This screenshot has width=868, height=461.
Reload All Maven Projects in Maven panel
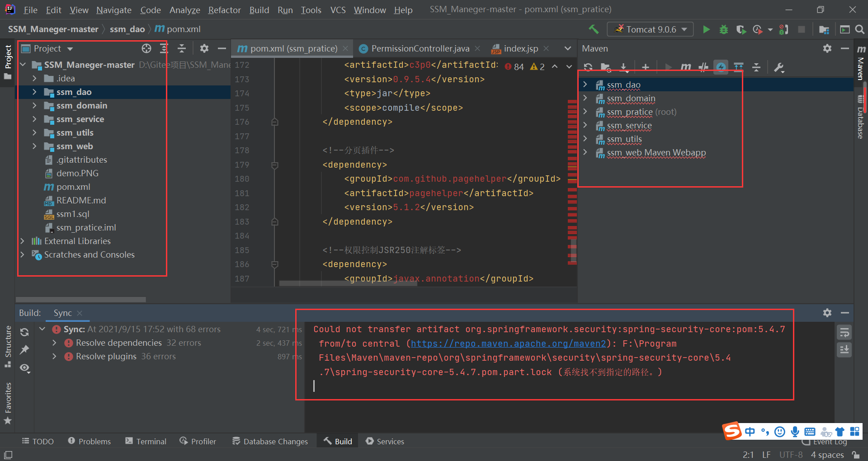click(x=588, y=67)
